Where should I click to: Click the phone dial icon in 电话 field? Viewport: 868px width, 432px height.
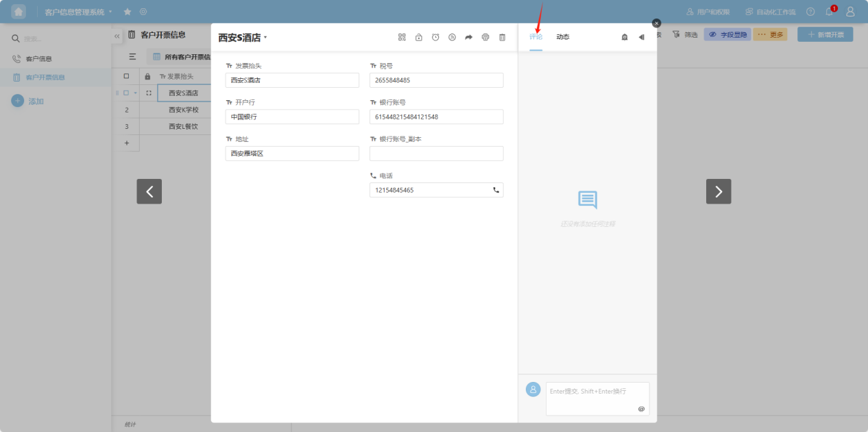pyautogui.click(x=496, y=190)
